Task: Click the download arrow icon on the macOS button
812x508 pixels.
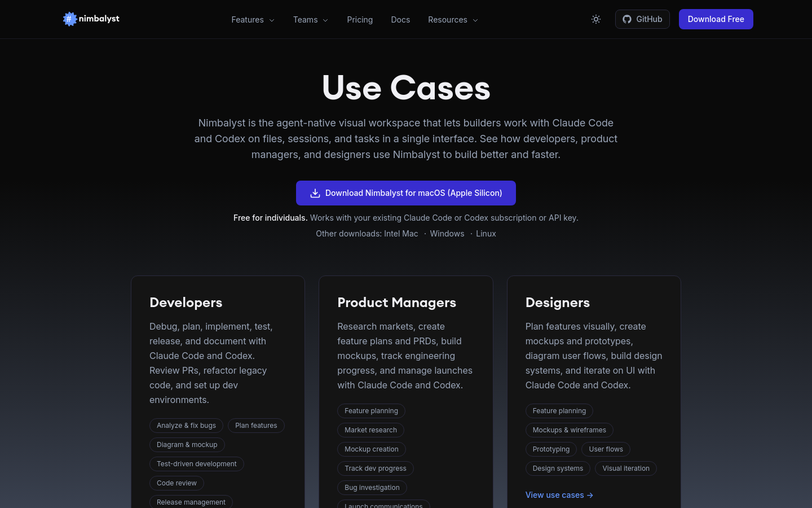Action: tap(315, 193)
